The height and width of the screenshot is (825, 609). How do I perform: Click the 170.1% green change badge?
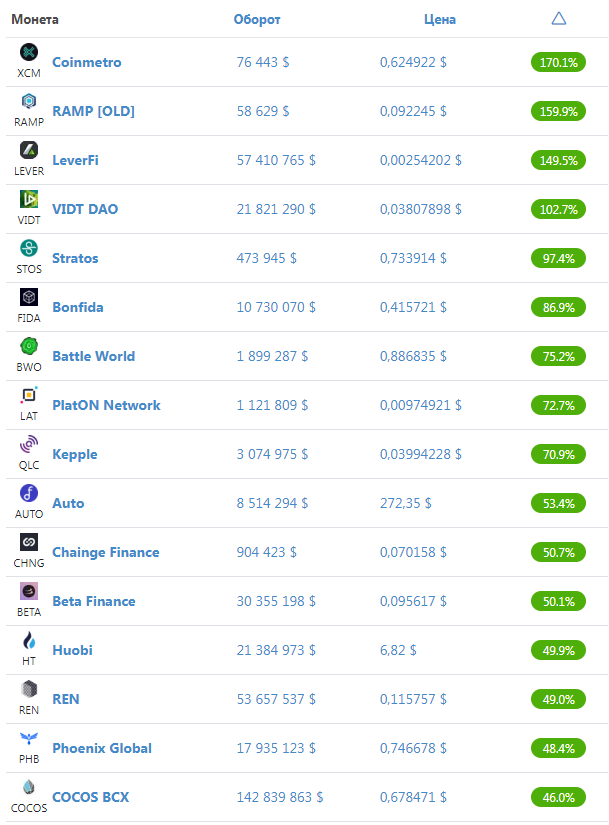point(558,62)
